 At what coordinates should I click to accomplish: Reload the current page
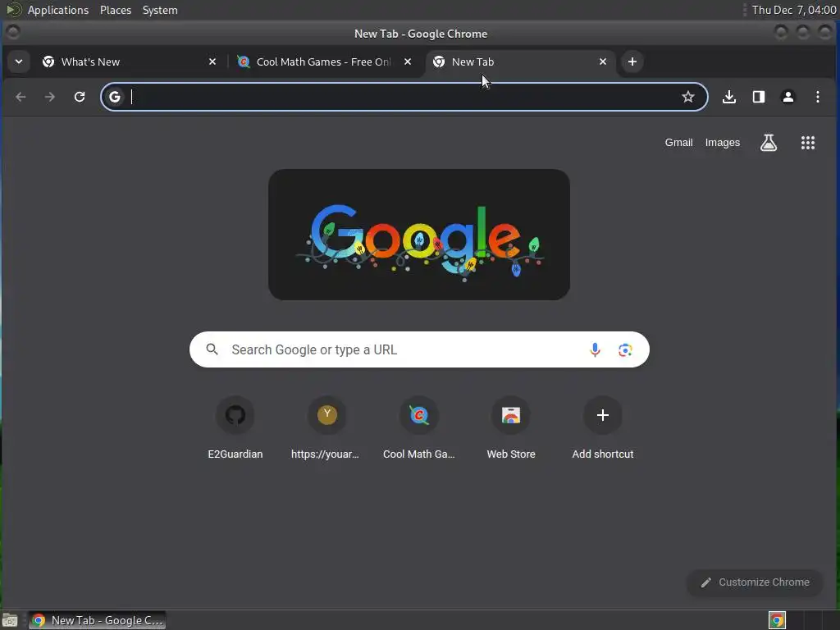pos(80,97)
